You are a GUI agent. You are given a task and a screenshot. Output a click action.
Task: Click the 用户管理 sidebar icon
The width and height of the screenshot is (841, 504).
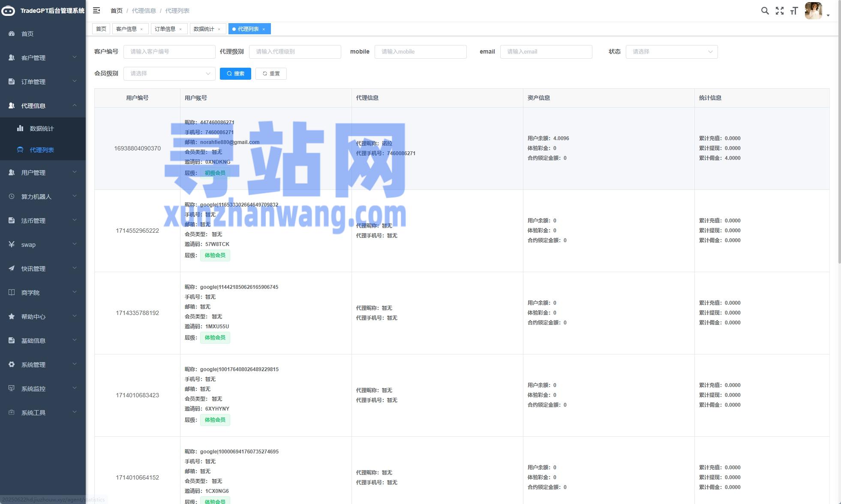[x=12, y=172]
